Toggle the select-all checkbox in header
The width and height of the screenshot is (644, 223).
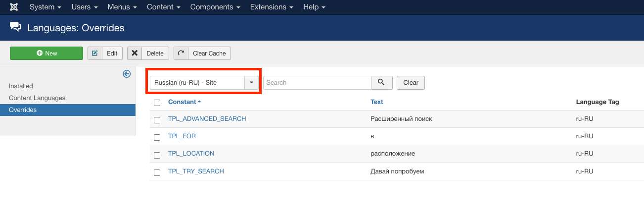[157, 103]
